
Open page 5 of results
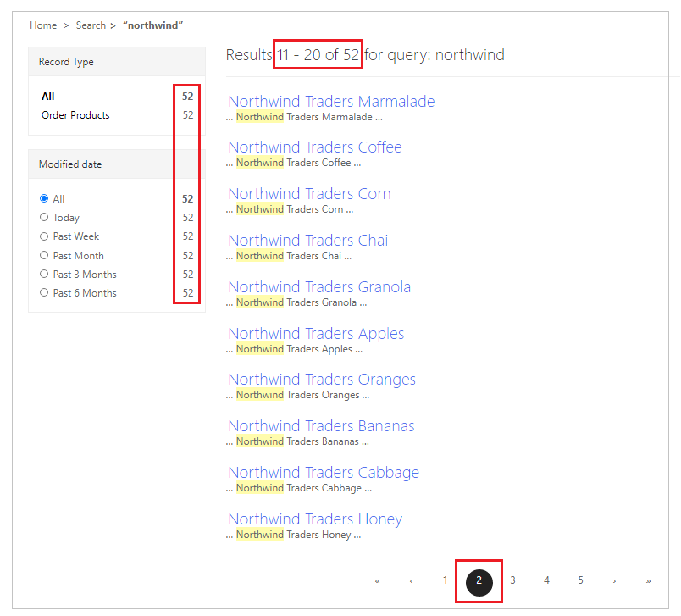(581, 580)
